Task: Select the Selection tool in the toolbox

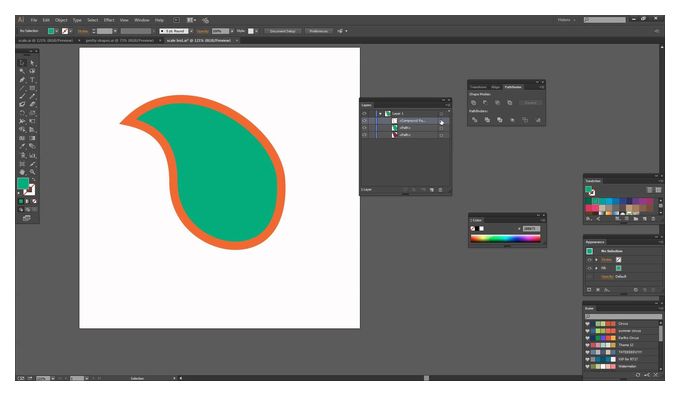Action: click(x=22, y=63)
